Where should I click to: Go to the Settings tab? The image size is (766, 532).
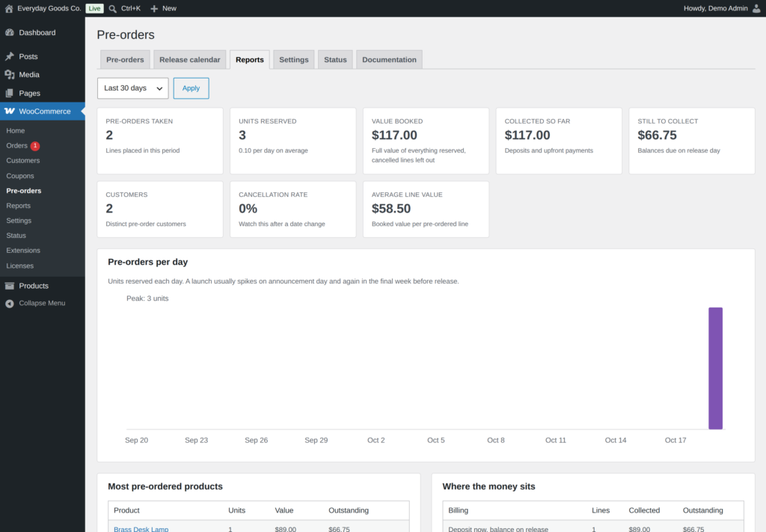pos(293,60)
